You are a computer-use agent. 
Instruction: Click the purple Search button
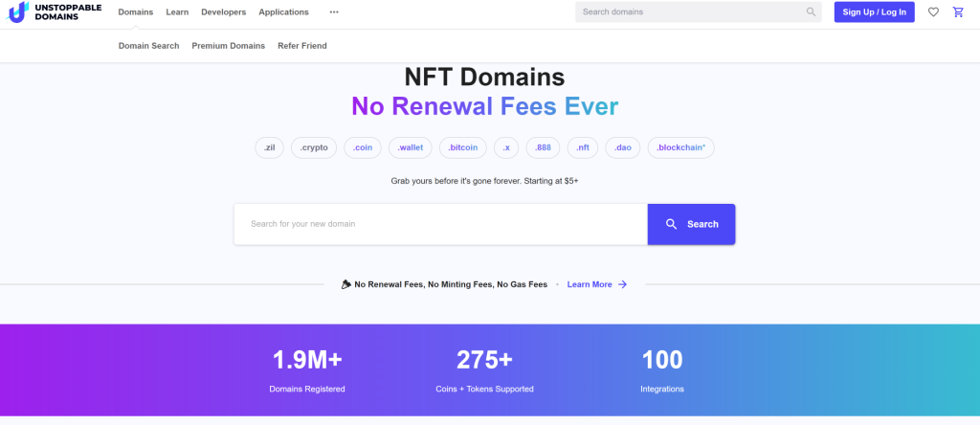(x=691, y=224)
